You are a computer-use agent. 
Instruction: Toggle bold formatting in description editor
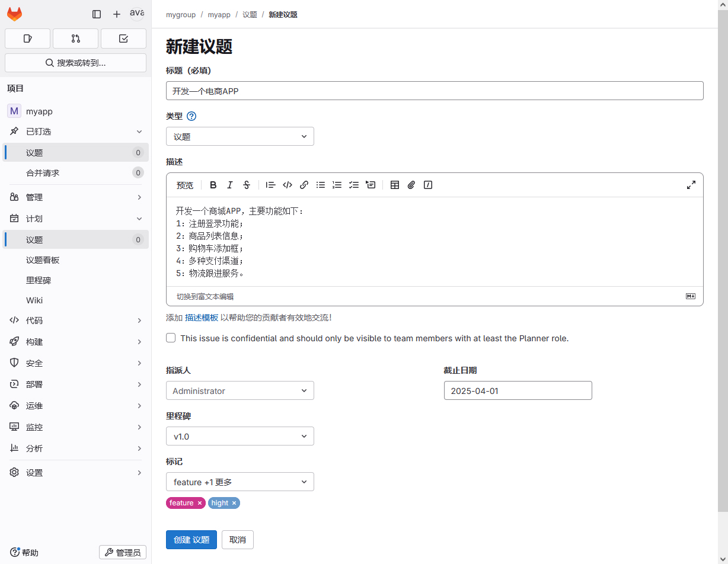pyautogui.click(x=213, y=185)
